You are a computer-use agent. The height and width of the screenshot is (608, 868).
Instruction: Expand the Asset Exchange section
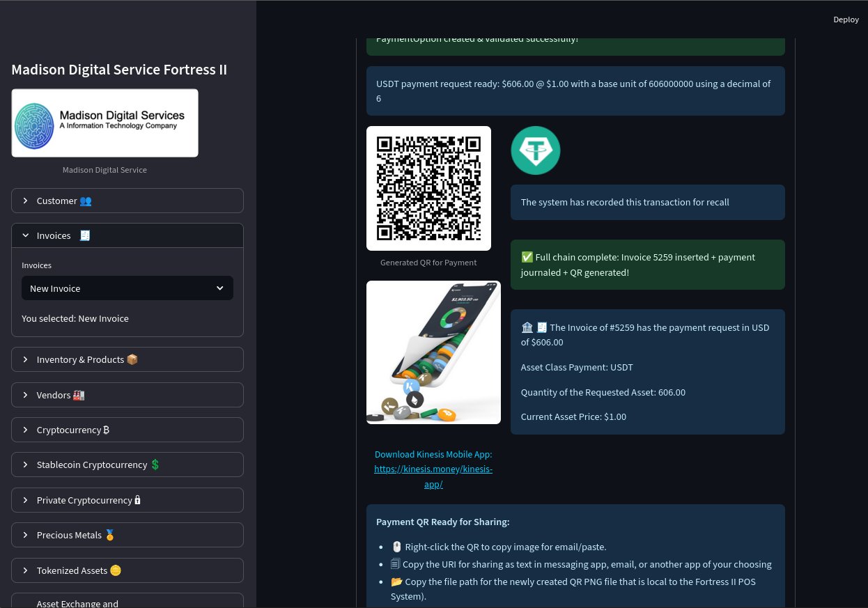point(127,602)
